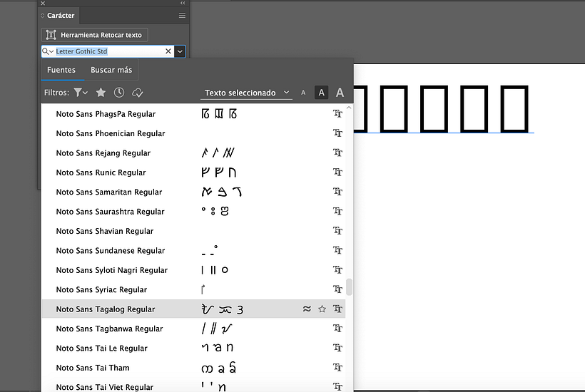This screenshot has height=392, width=585.
Task: Select Noto Sans Runic Regular font
Action: tap(193, 172)
